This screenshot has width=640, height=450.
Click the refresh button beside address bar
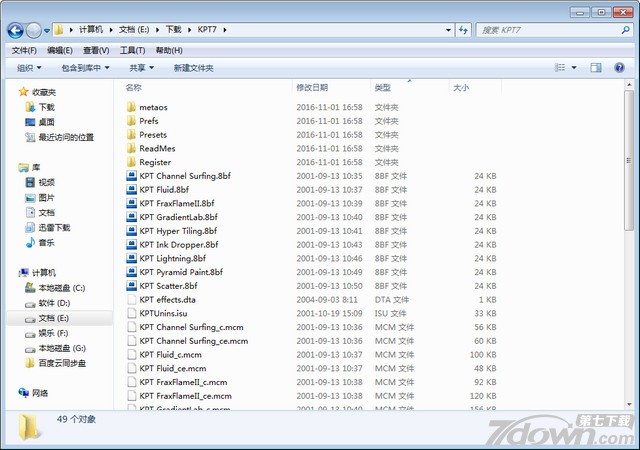(x=463, y=30)
